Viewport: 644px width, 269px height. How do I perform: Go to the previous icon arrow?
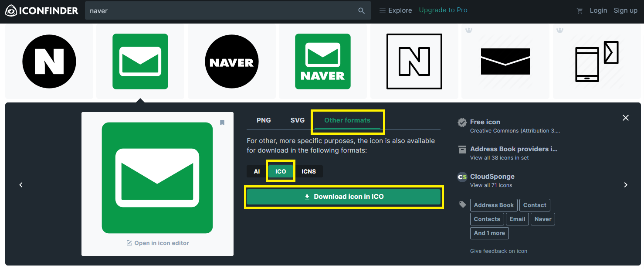pos(21,185)
